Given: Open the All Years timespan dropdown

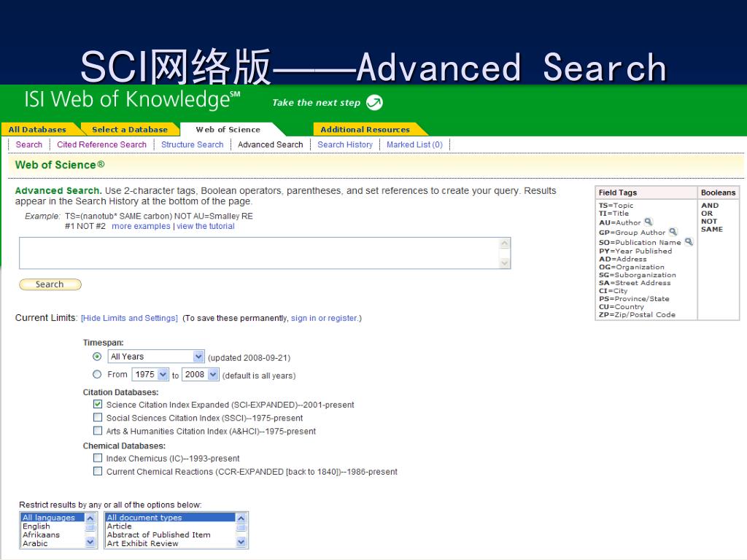Looking at the screenshot, I should [156, 356].
